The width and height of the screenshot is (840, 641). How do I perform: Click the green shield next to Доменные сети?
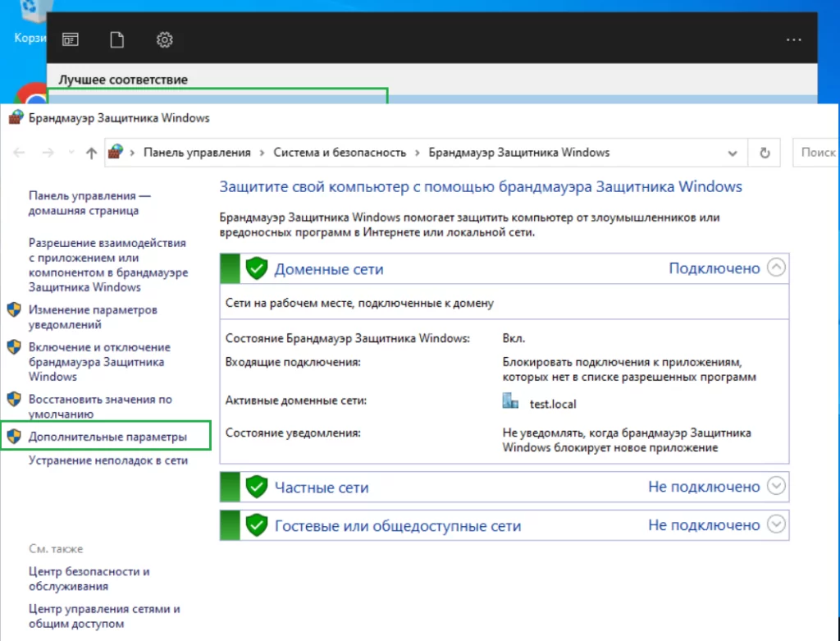257,268
